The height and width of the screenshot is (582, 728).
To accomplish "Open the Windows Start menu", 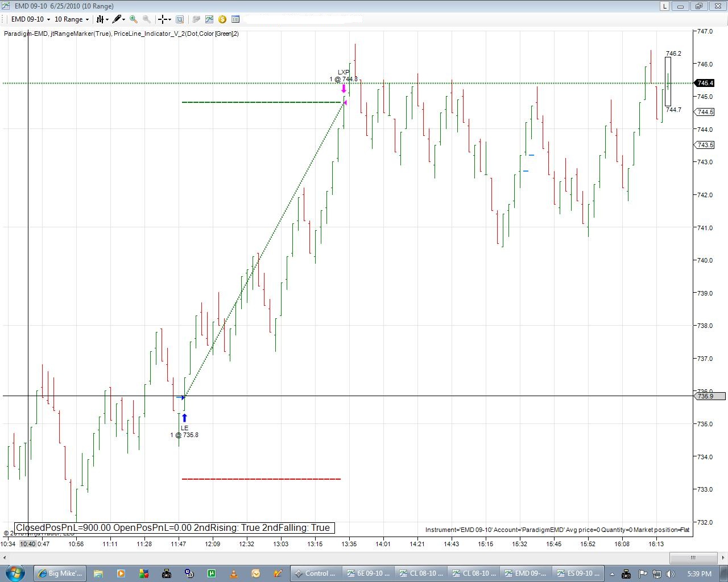I will (x=15, y=573).
